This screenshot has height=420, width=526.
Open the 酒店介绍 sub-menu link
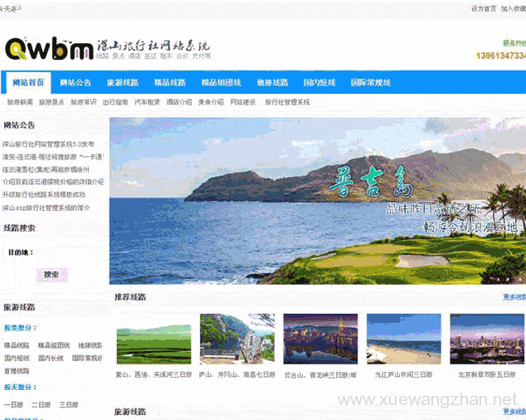178,102
